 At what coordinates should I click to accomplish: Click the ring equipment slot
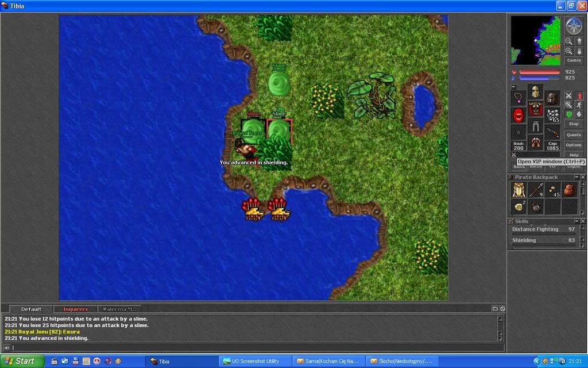[x=519, y=132]
